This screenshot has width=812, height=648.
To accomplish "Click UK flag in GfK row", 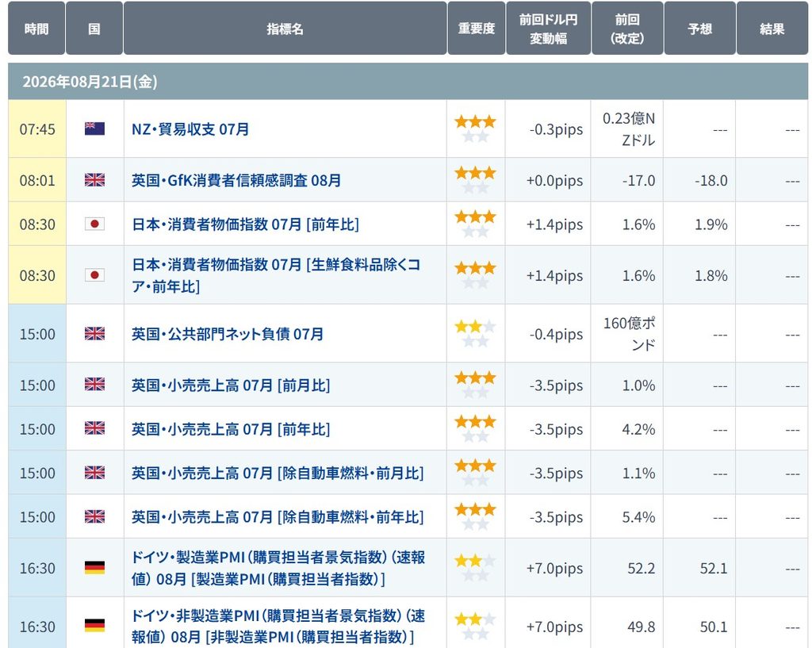I will (95, 180).
